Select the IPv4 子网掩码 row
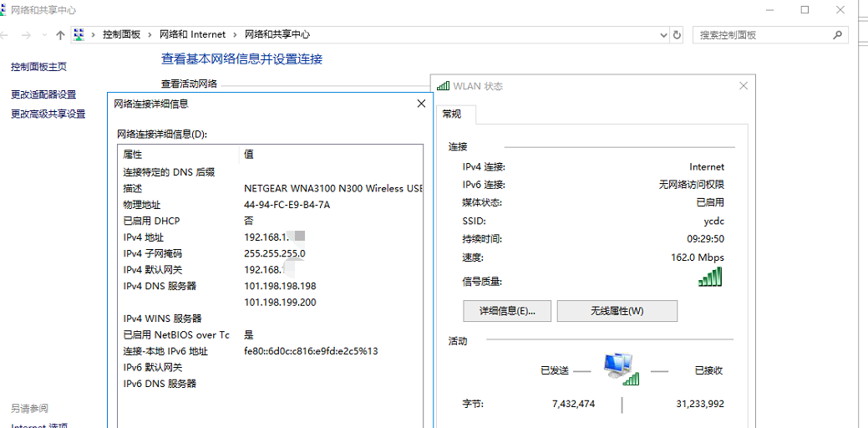This screenshot has width=868, height=428. (x=271, y=253)
